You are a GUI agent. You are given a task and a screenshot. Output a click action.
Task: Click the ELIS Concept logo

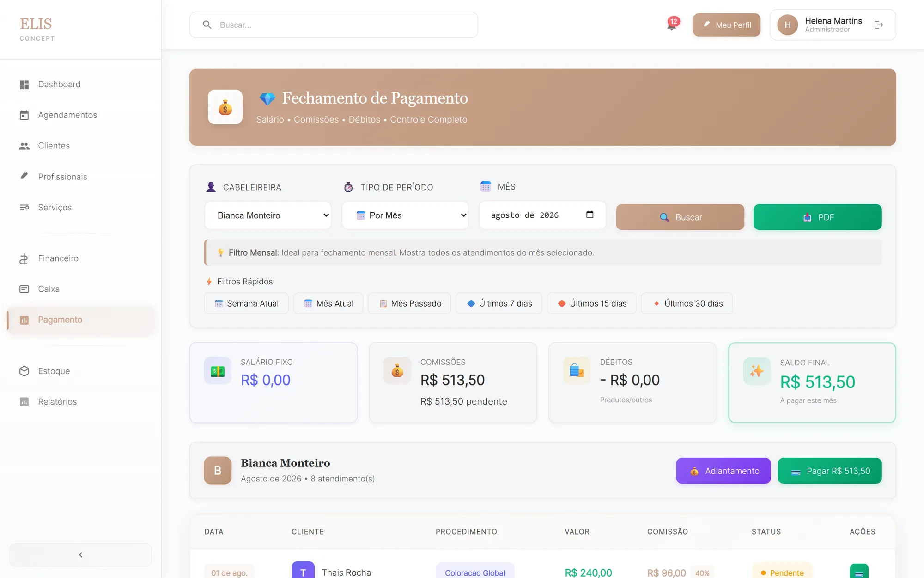(37, 29)
